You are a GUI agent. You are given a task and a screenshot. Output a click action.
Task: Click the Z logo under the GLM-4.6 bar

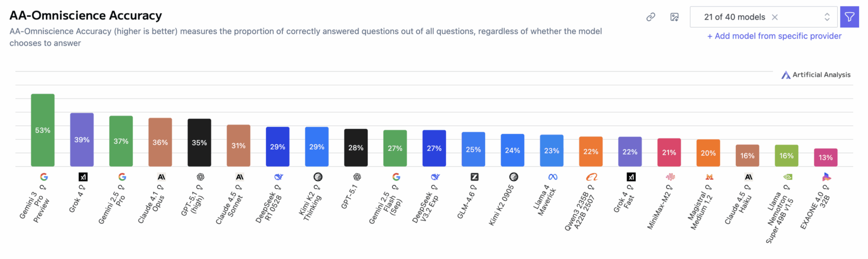pos(474,177)
